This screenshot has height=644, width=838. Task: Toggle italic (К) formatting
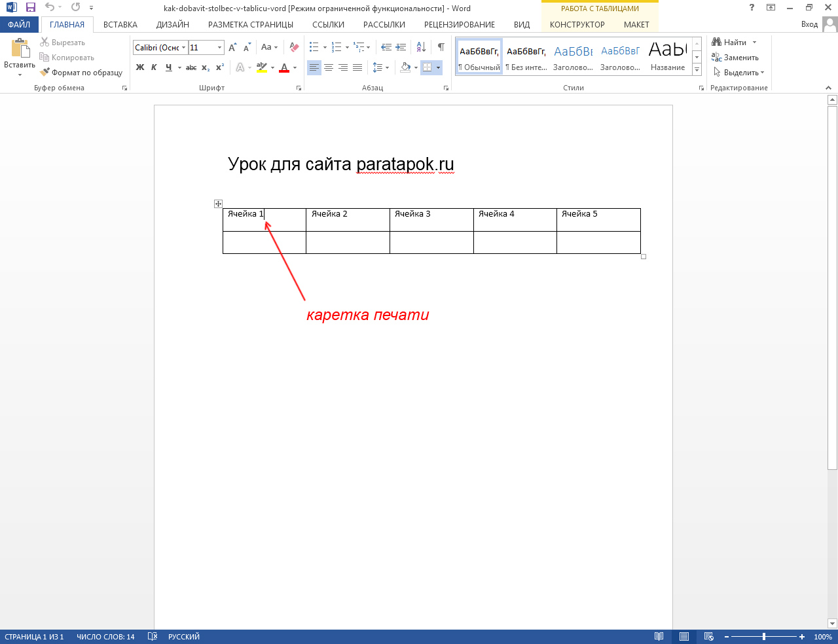pyautogui.click(x=154, y=67)
